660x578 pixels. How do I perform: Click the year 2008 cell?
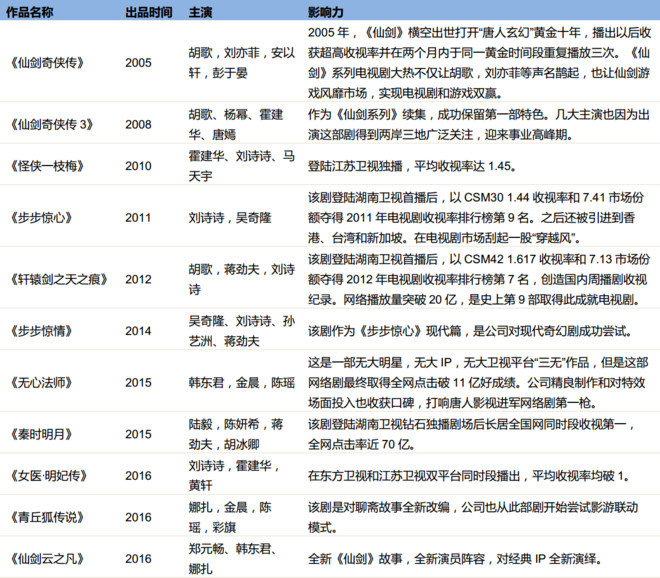pos(138,125)
